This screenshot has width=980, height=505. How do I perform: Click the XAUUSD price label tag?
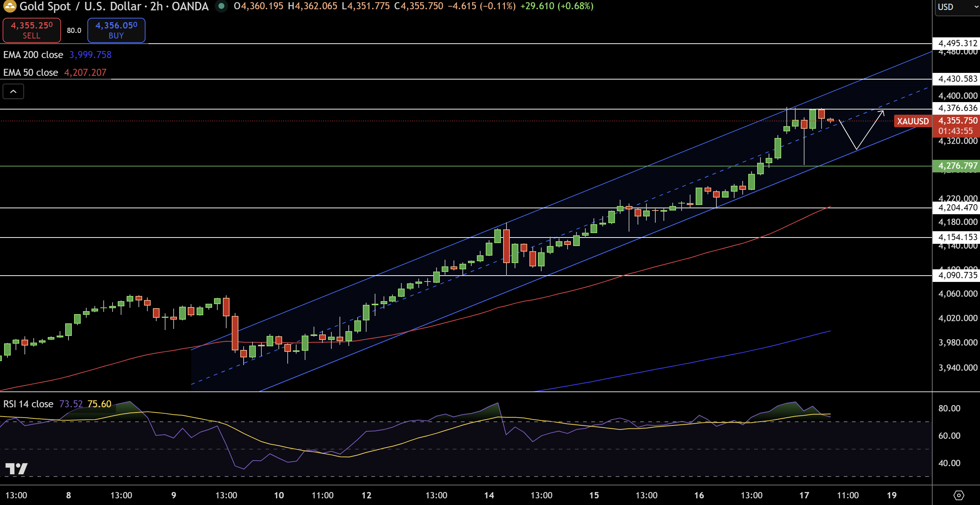click(912, 121)
